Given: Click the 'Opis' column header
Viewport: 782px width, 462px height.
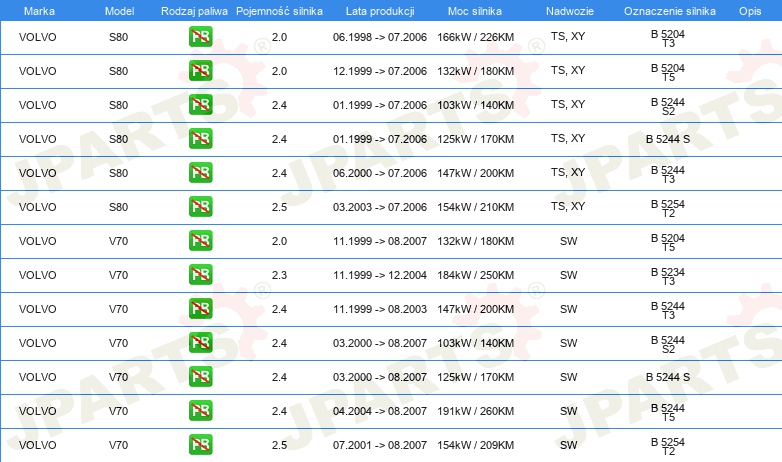Looking at the screenshot, I should (x=750, y=11).
